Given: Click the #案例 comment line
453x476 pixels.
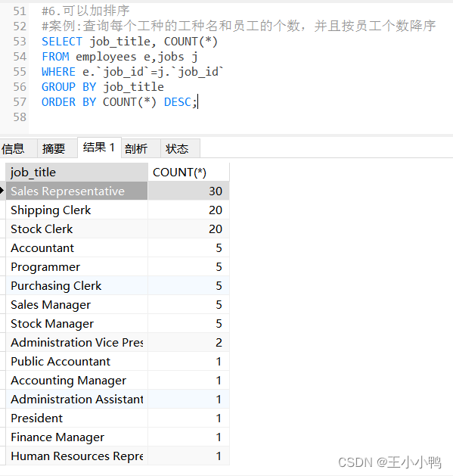Looking at the screenshot, I should pos(239,26).
